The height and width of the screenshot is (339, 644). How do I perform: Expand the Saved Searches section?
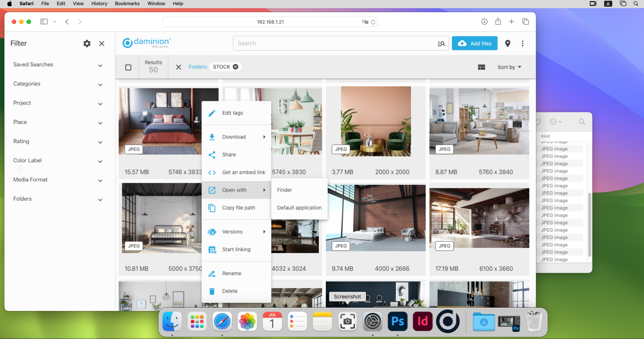(x=100, y=66)
